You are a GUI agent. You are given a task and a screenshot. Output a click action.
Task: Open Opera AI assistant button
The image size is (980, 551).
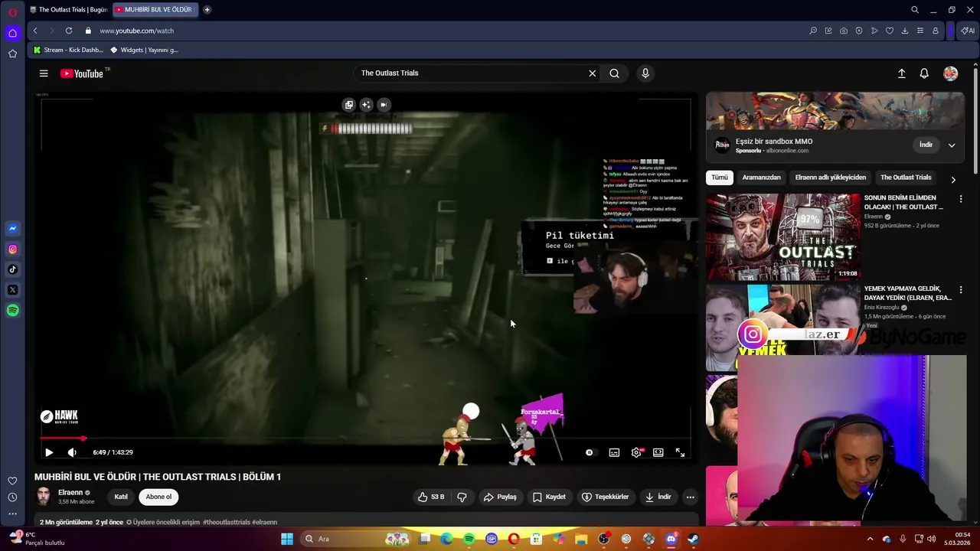click(968, 31)
